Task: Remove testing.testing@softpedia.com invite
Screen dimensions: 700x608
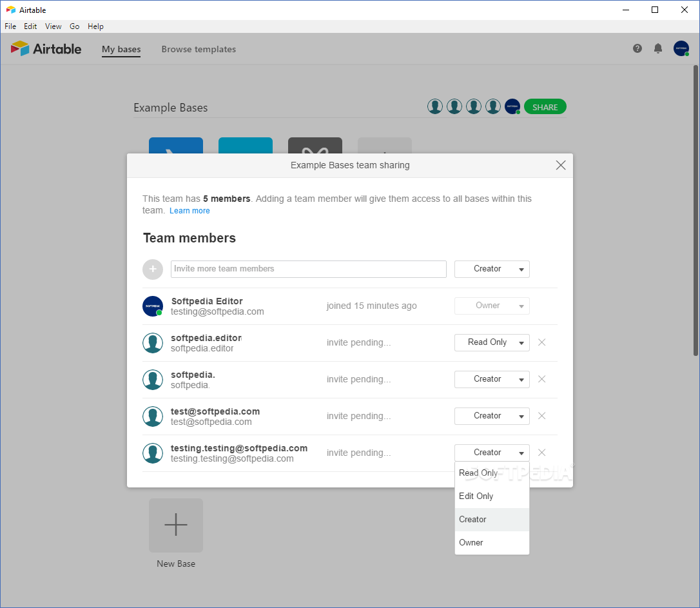Action: pyautogui.click(x=541, y=453)
